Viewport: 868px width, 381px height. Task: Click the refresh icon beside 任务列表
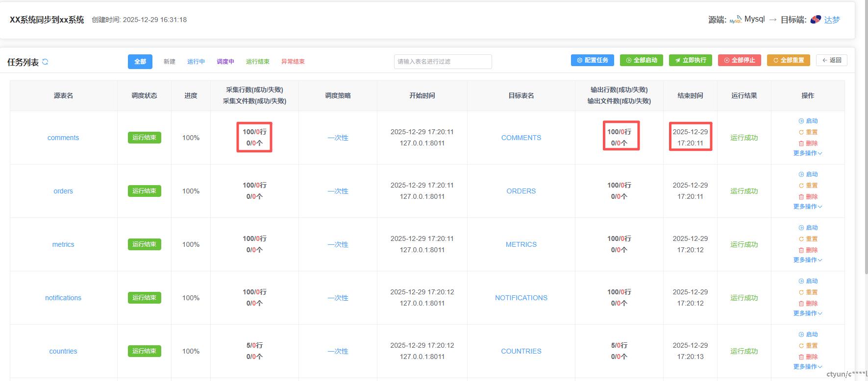[x=45, y=62]
